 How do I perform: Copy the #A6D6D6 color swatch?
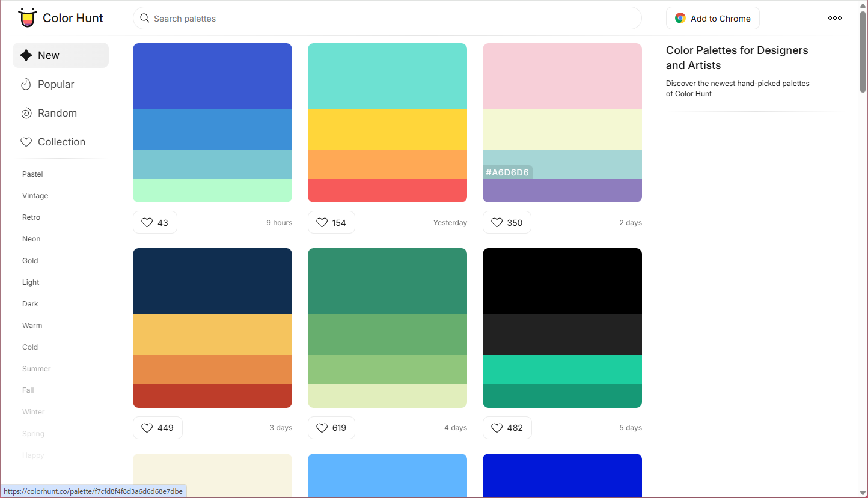tap(507, 172)
